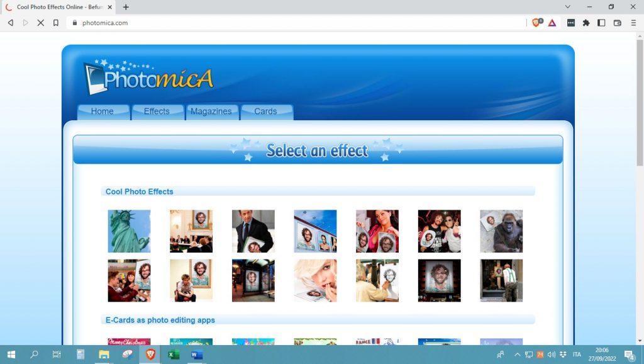Open the Brave Wallet icon

point(617,22)
